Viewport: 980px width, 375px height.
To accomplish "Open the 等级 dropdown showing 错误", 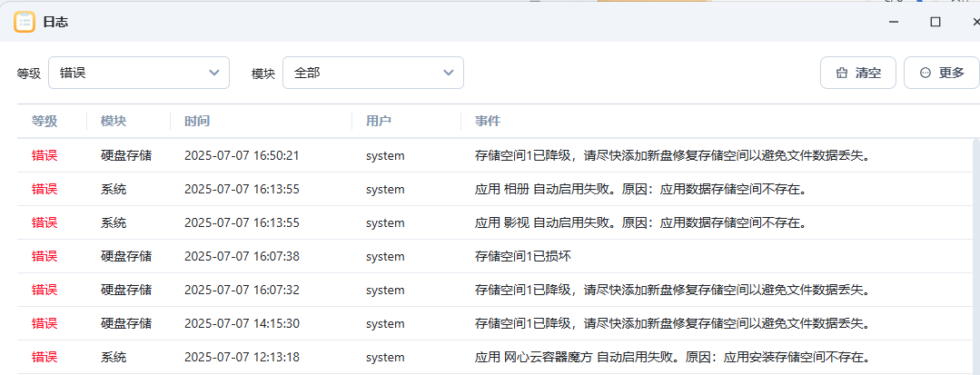I will (x=139, y=73).
